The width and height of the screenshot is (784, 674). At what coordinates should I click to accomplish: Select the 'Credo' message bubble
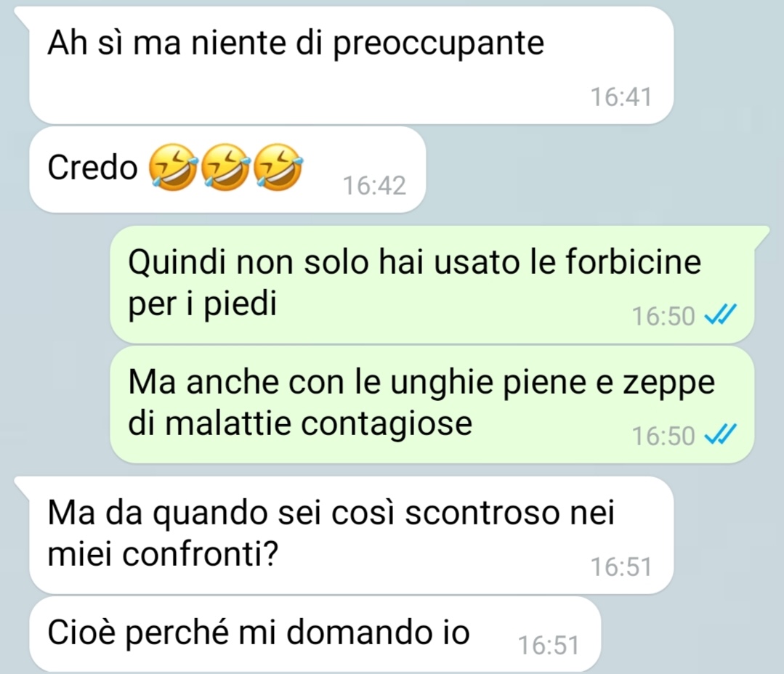227,169
